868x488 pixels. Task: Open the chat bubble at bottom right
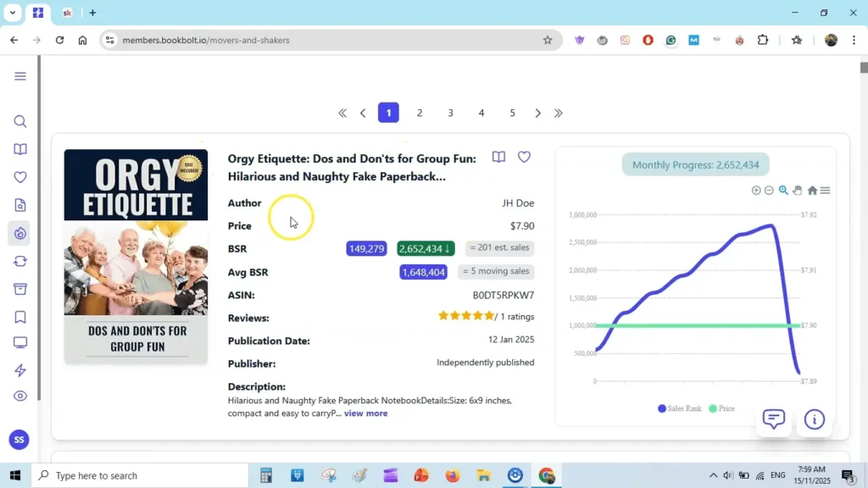[x=773, y=419]
